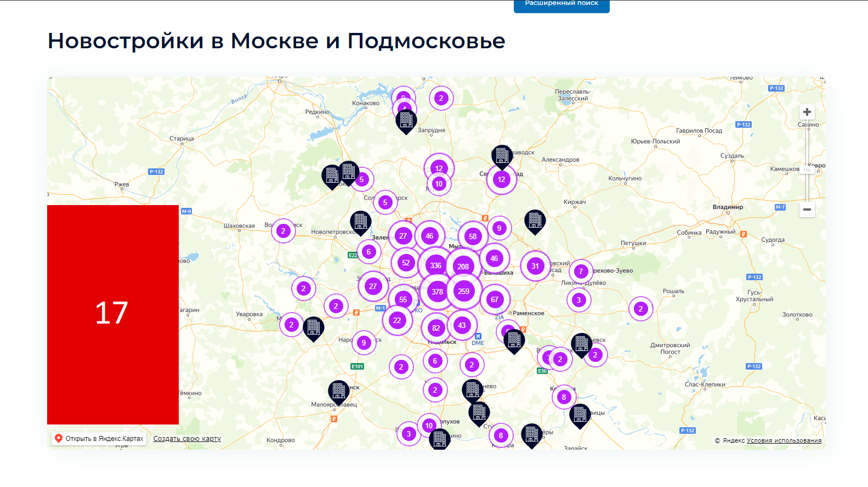The height and width of the screenshot is (487, 868).
Task: Click the cluster marker showing 55
Action: tap(403, 299)
